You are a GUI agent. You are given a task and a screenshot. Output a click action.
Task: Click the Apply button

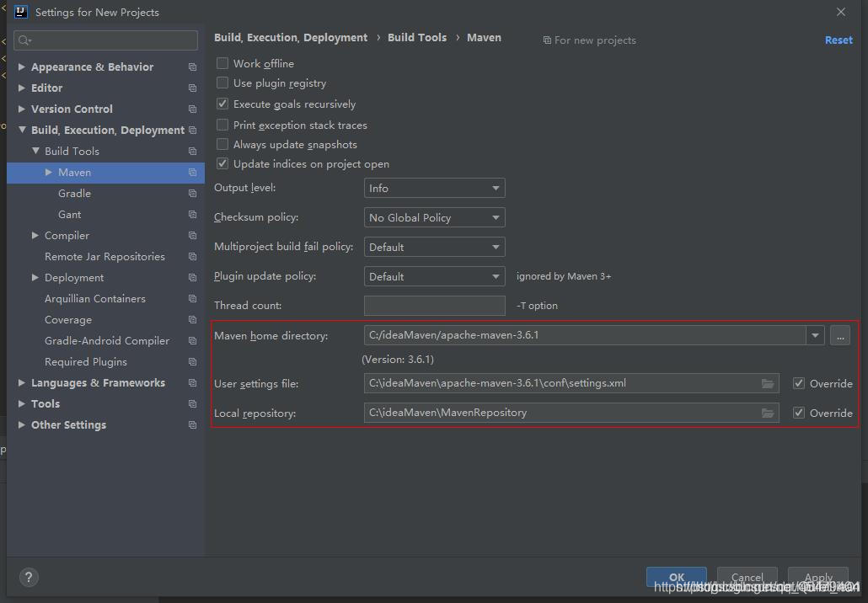tap(818, 577)
